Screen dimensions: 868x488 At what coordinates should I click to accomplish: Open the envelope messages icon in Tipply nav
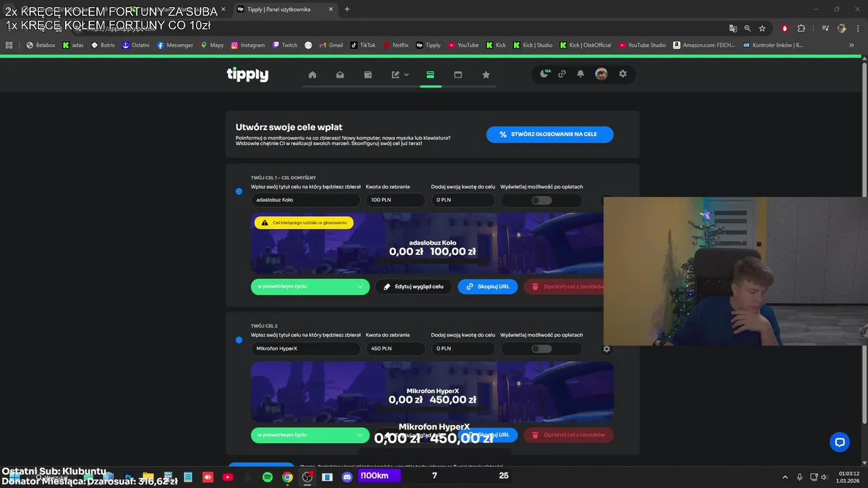click(340, 75)
